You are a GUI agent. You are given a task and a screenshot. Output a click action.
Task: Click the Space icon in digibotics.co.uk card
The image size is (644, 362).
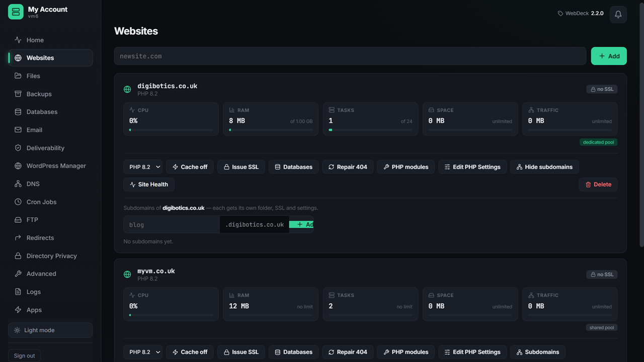(x=431, y=110)
